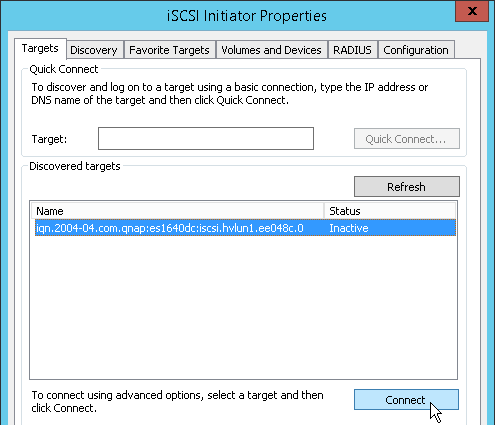Sort targets by the Name column header
Image resolution: width=495 pixels, height=425 pixels.
(x=178, y=211)
